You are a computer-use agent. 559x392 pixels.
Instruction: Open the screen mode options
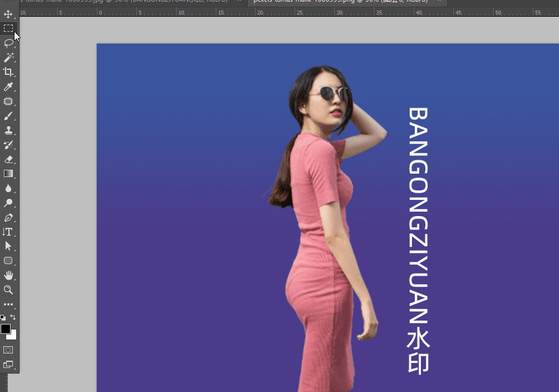[x=8, y=365]
